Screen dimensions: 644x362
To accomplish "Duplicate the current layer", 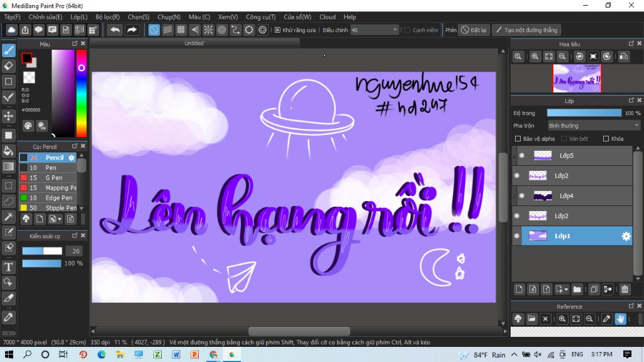I will pyautogui.click(x=594, y=289).
